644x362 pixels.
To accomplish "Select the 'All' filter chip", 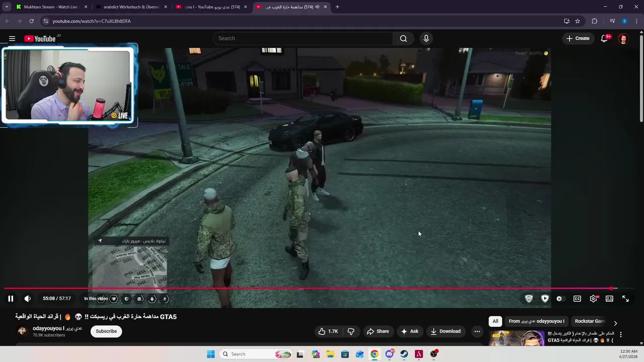I will pyautogui.click(x=495, y=321).
